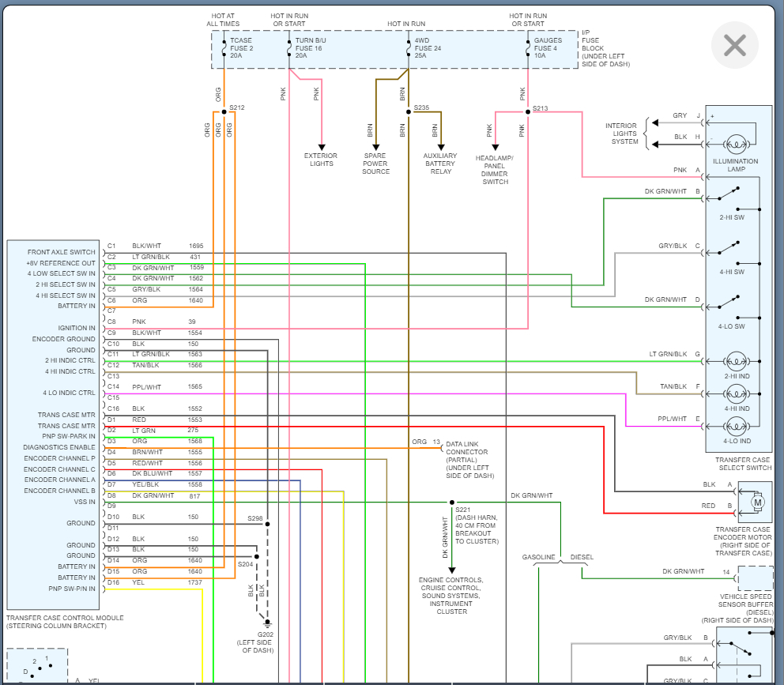This screenshot has height=685, width=784.
Task: Click the AUXILIARY BATTERY RELAY label
Action: click(440, 164)
